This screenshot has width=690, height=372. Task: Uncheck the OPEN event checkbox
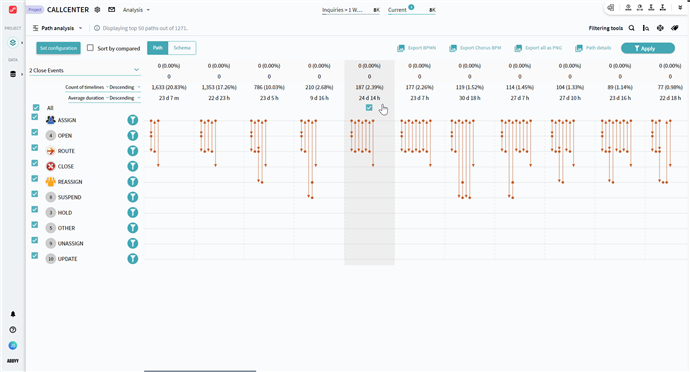tap(35, 133)
